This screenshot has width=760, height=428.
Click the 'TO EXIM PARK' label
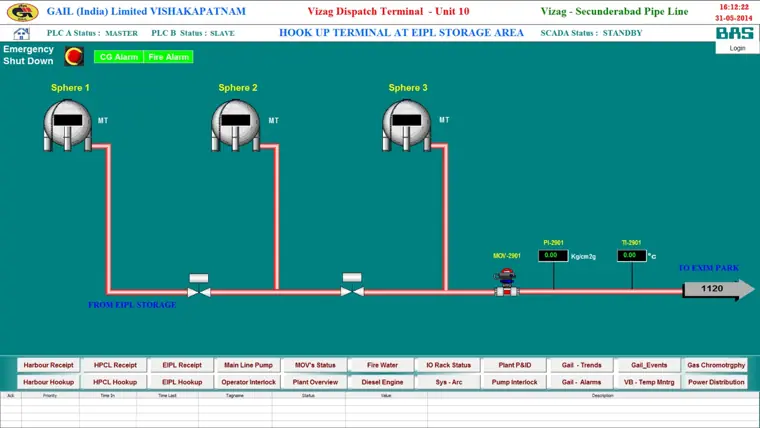point(709,268)
